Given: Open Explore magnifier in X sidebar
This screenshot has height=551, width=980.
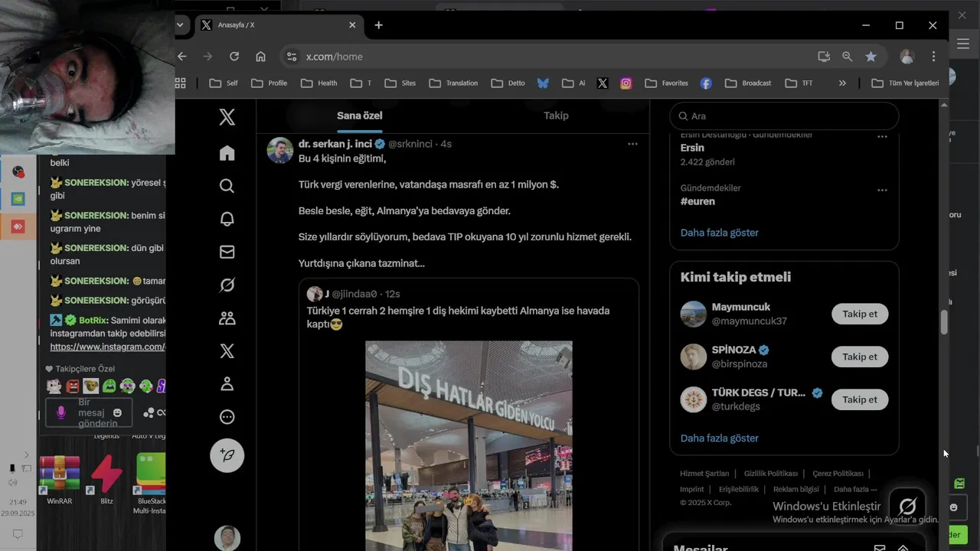Looking at the screenshot, I should (x=227, y=186).
